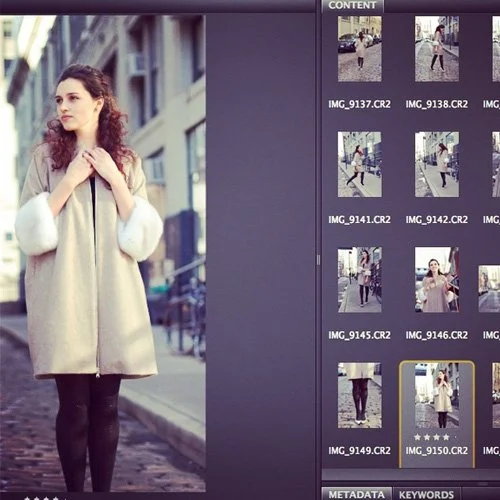Select the IMG_9145.CR2 thumbnail
This screenshot has width=500, height=500.
coord(360,280)
